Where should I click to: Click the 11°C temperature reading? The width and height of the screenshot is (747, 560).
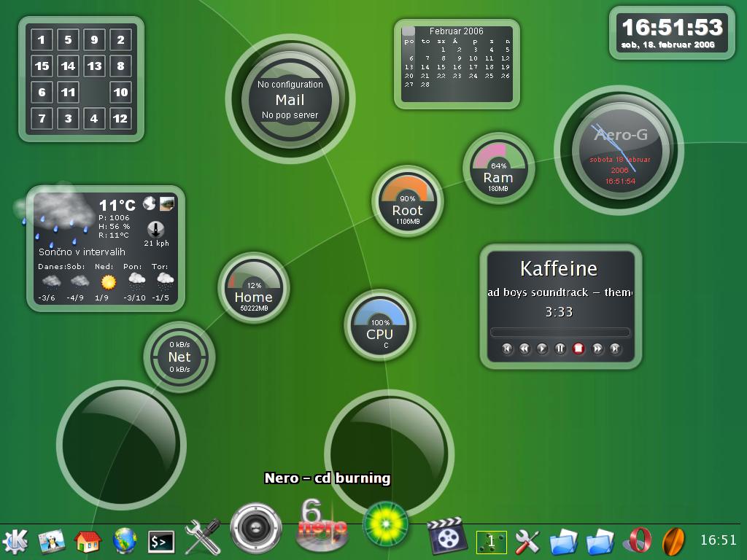[x=117, y=205]
